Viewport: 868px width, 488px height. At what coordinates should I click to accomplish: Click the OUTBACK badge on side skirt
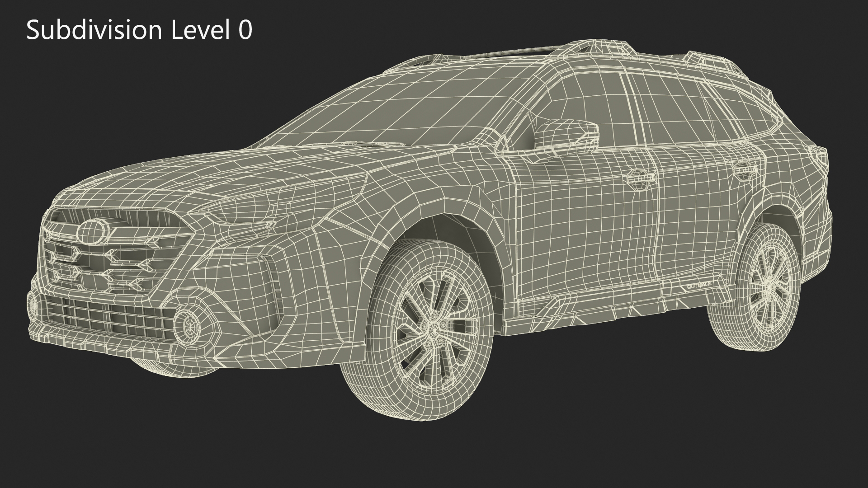pos(699,286)
